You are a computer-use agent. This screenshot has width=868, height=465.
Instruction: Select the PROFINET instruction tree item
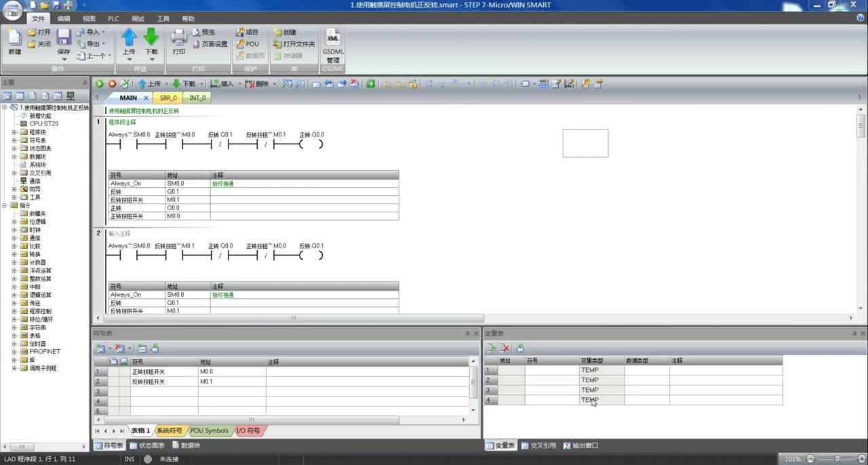[45, 352]
